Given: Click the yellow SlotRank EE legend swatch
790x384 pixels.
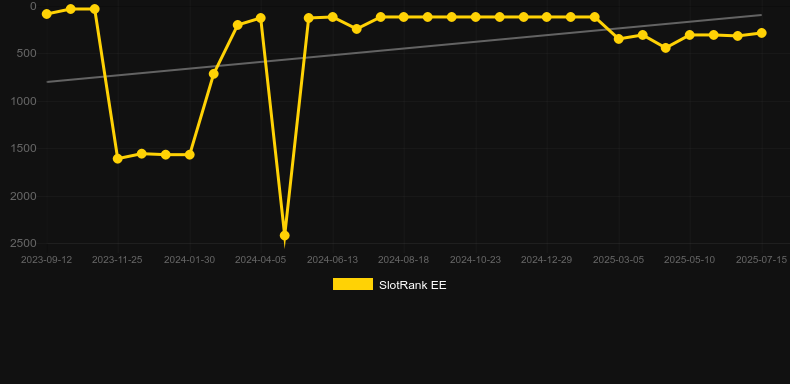Looking at the screenshot, I should 353,284.
